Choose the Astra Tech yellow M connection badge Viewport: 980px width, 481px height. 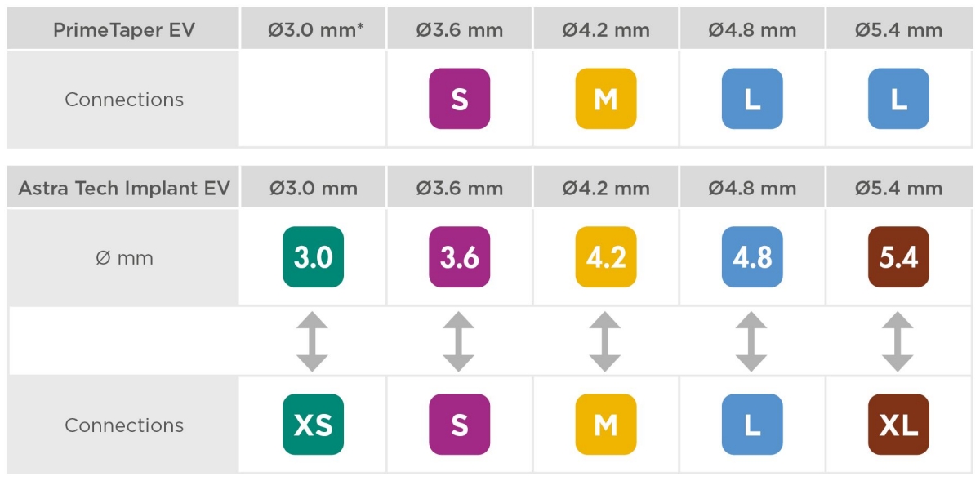click(x=605, y=425)
